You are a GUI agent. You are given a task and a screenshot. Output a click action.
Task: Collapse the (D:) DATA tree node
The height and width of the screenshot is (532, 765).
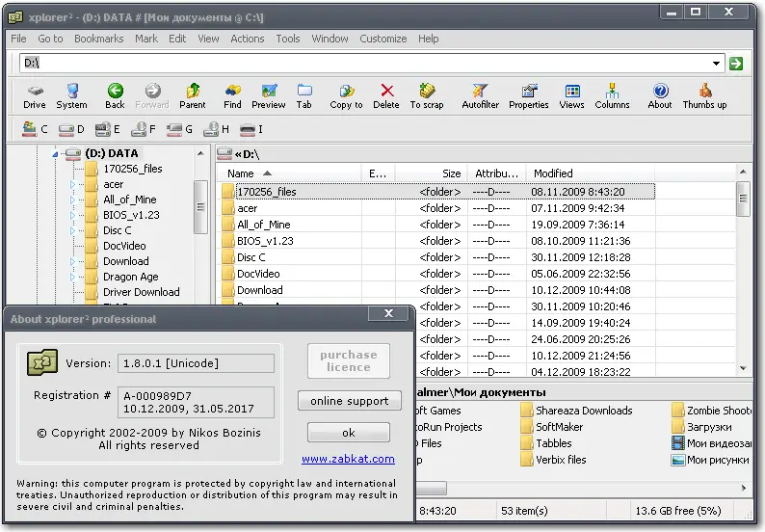coord(55,154)
